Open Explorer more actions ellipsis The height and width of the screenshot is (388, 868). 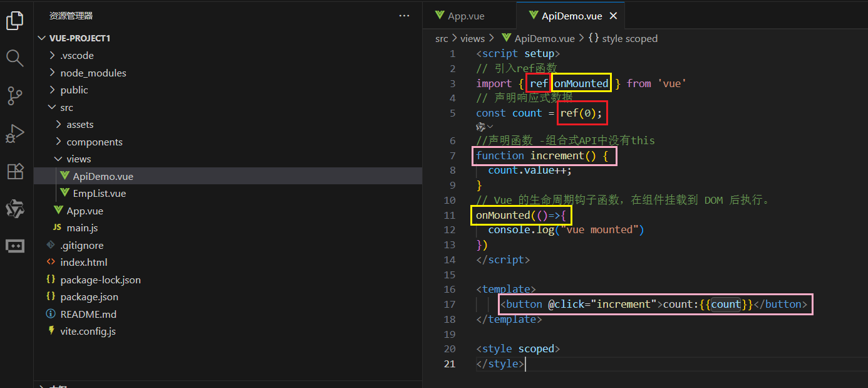[x=405, y=16]
